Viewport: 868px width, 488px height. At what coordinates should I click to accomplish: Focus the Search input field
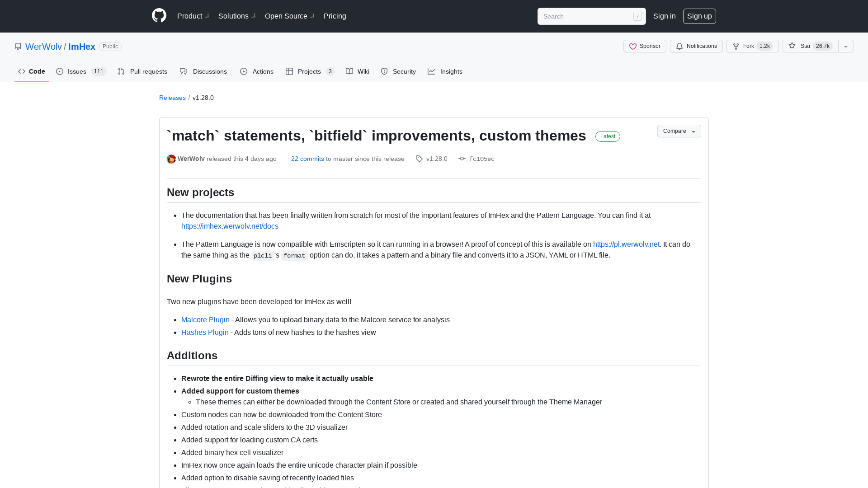pos(591,16)
